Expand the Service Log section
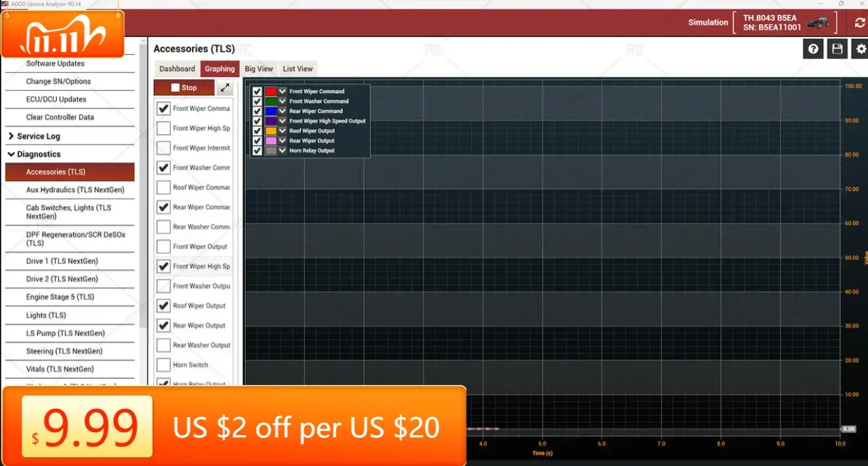 click(x=70, y=136)
